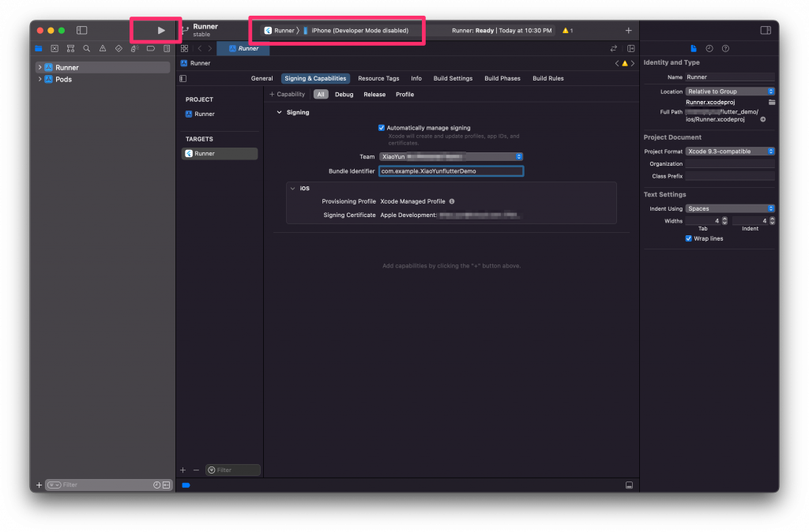Open the Library with toolbar plus button
Image resolution: width=809 pixels, height=532 pixels.
(628, 31)
